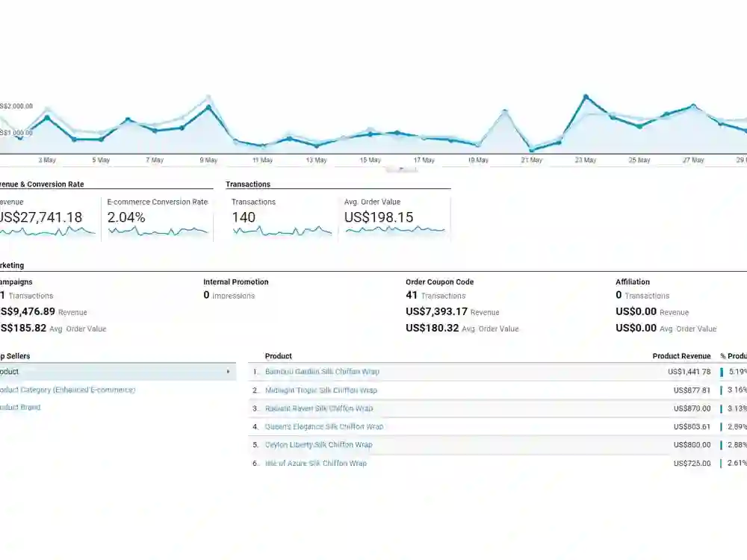Select the 27 May data point on chart
This screenshot has width=747, height=560.
point(693,106)
